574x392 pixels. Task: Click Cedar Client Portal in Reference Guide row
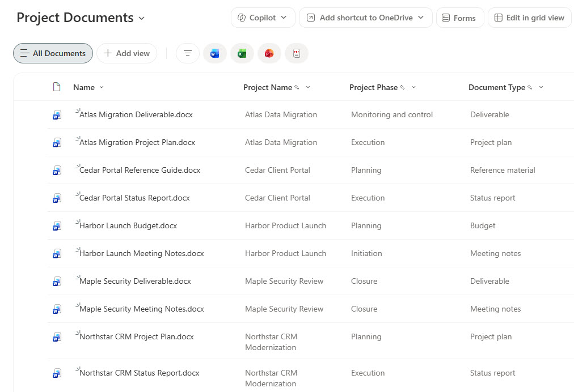(277, 171)
